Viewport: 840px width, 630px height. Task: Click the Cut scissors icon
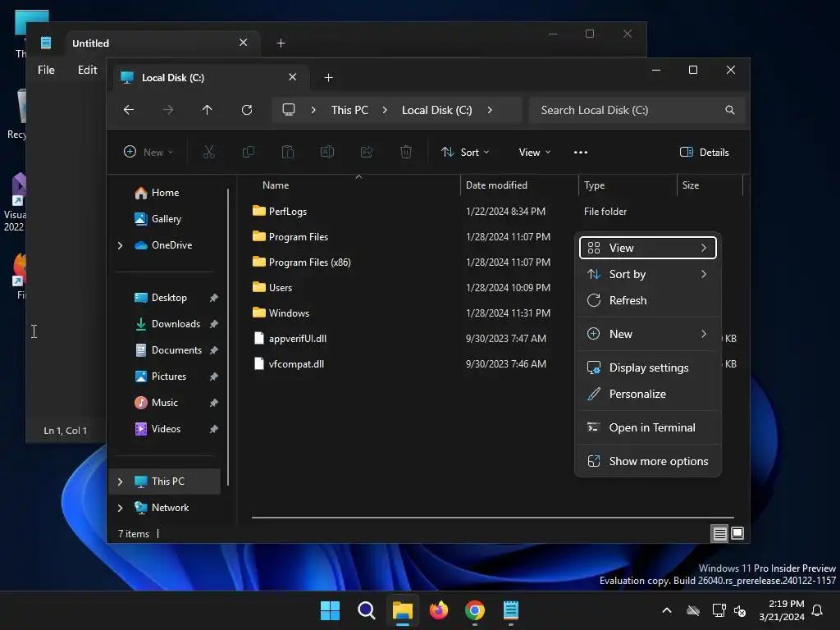pos(209,152)
